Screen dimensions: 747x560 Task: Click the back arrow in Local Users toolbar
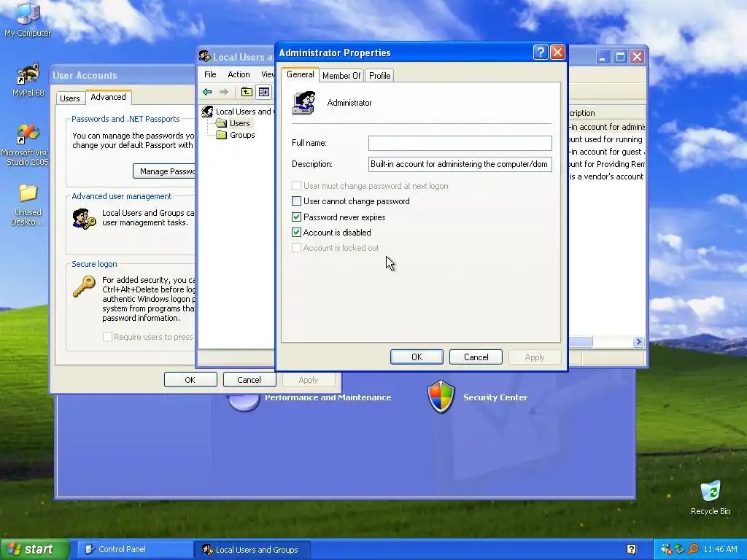(x=207, y=92)
